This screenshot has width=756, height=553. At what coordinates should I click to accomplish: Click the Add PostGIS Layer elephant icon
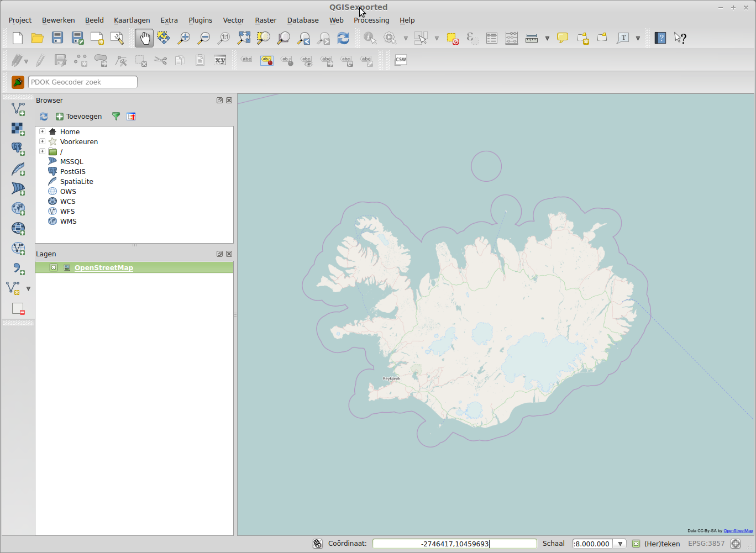18,149
